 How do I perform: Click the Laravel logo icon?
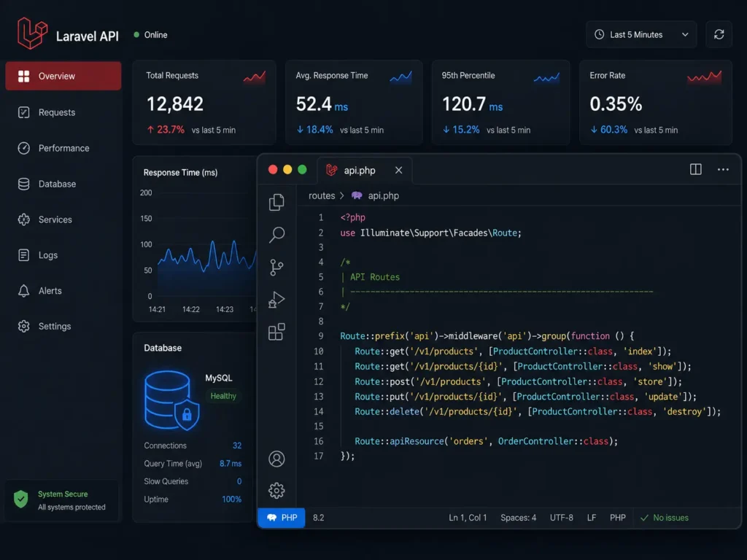(x=32, y=34)
